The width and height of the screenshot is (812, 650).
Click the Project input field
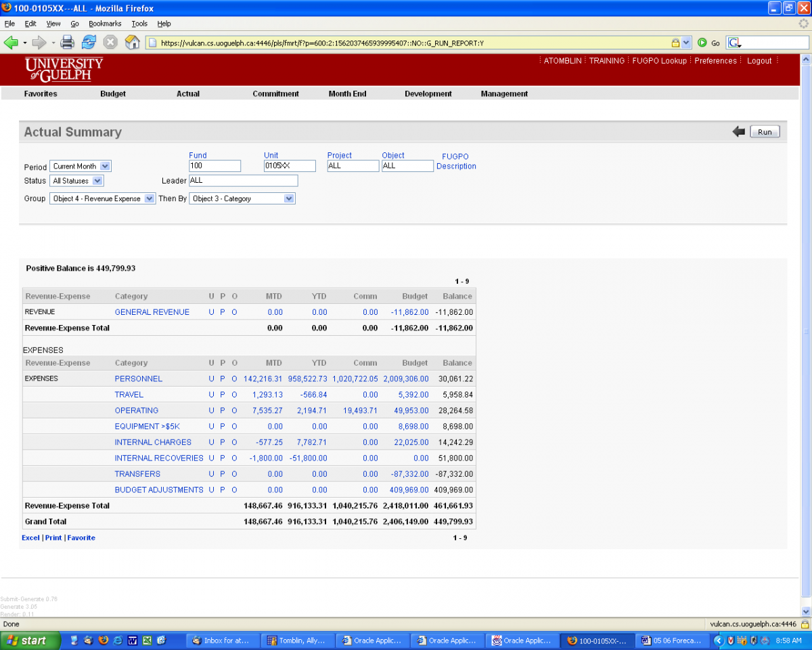(x=353, y=166)
